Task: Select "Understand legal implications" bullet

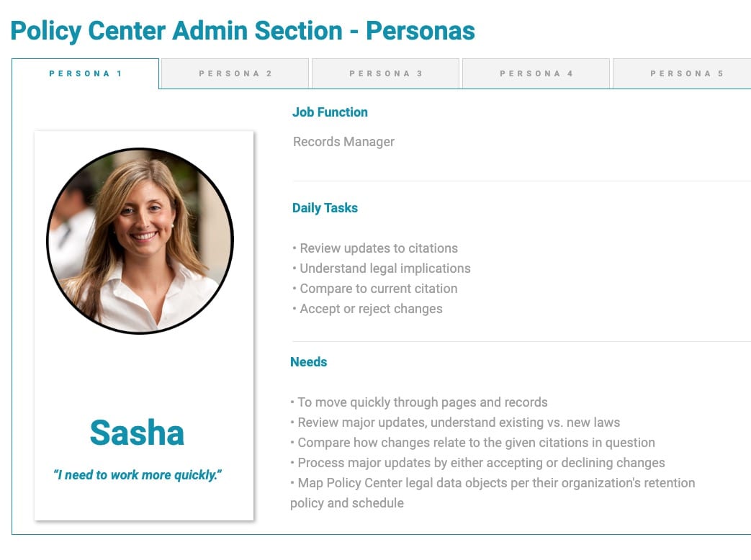Action: click(x=381, y=268)
